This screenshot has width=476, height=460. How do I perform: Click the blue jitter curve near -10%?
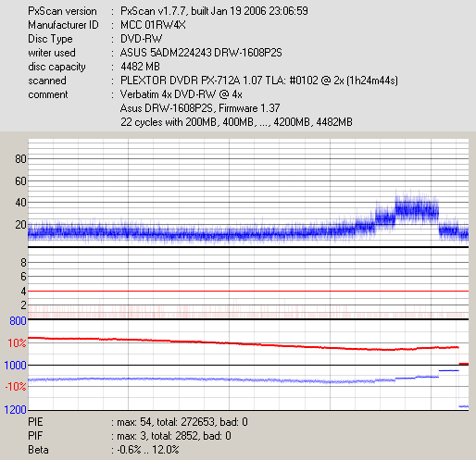[x=211, y=379]
